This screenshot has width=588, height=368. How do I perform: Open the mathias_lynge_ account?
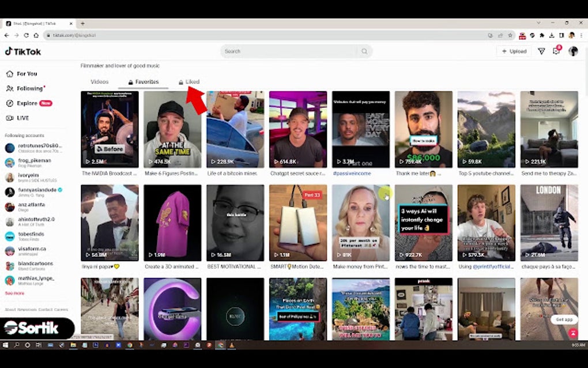(x=30, y=280)
